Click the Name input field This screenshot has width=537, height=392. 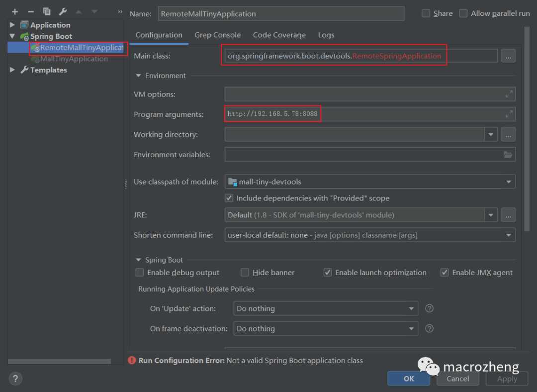pyautogui.click(x=281, y=14)
